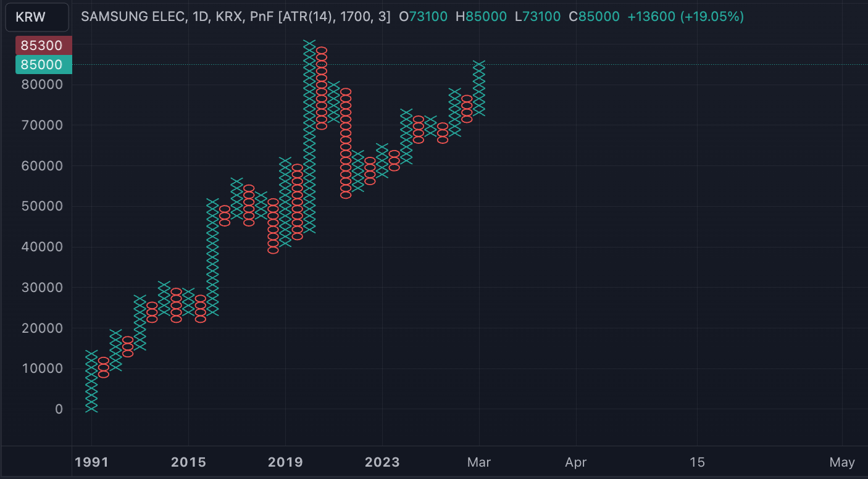This screenshot has width=868, height=479.
Task: Click the SAMSUNG ELEC chart title legend
Action: (x=235, y=17)
